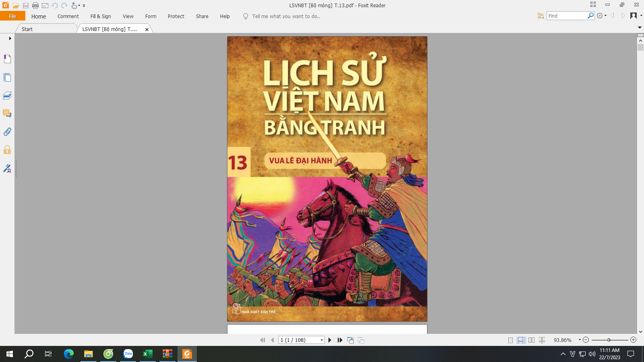Open Excel from the taskbar

point(148,354)
